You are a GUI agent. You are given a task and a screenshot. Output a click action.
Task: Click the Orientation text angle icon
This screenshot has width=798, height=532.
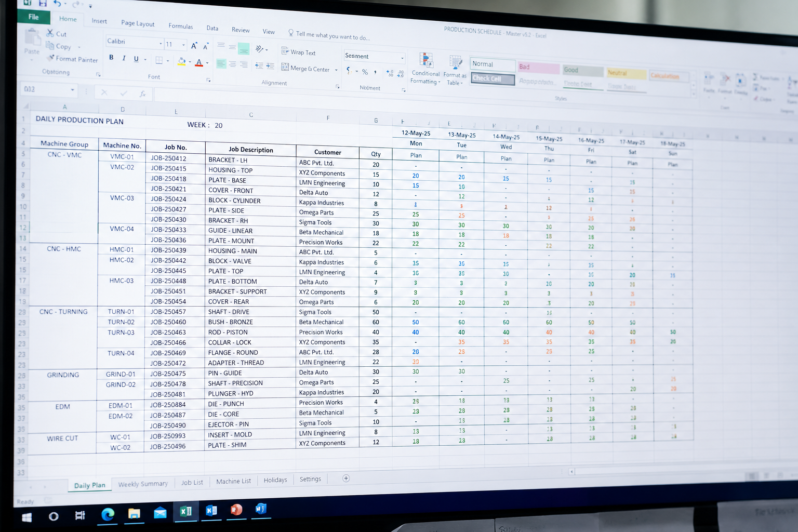pos(259,49)
